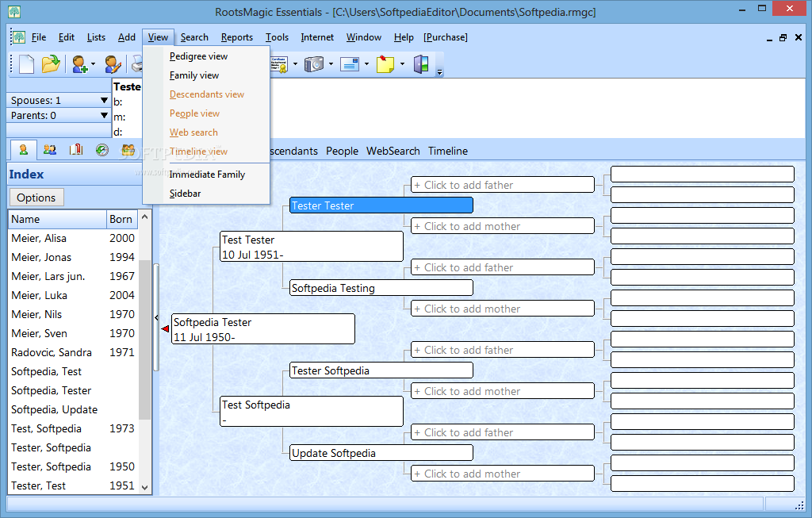Click the index list scrollbar up arrow
The height and width of the screenshot is (518, 812).
point(145,217)
